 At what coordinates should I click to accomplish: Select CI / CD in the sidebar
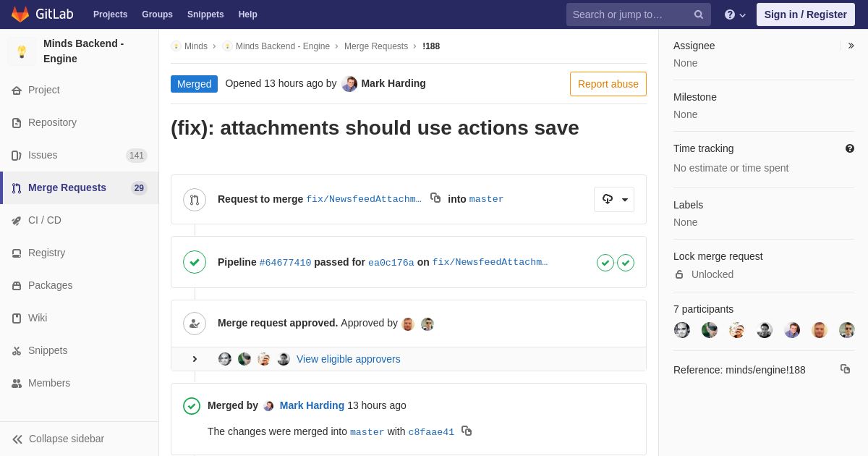44,220
